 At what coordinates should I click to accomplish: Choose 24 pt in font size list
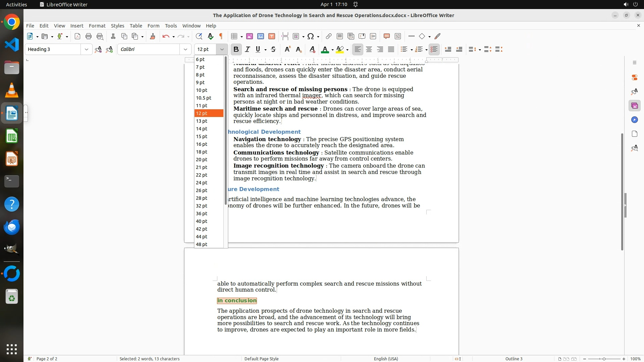(202, 183)
